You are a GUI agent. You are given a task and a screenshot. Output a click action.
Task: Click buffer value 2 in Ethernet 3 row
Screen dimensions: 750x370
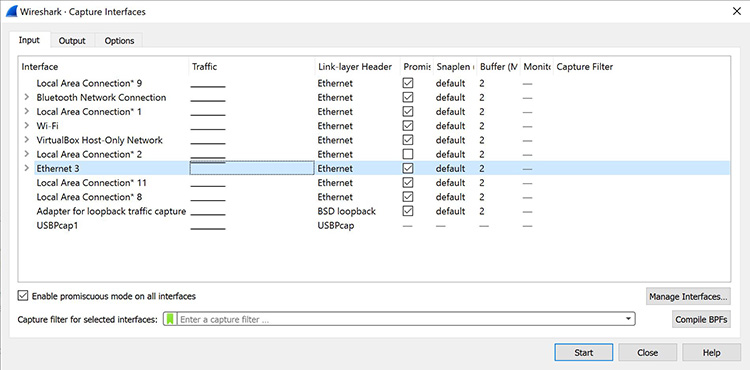[x=482, y=168]
